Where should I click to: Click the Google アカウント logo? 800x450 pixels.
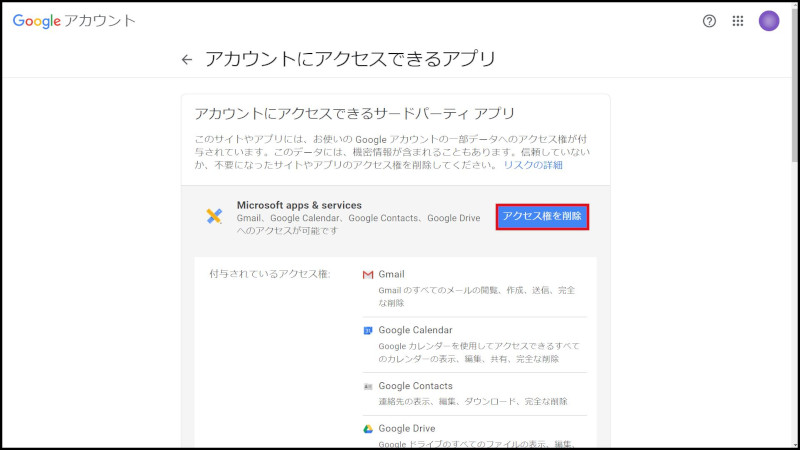pyautogui.click(x=74, y=21)
